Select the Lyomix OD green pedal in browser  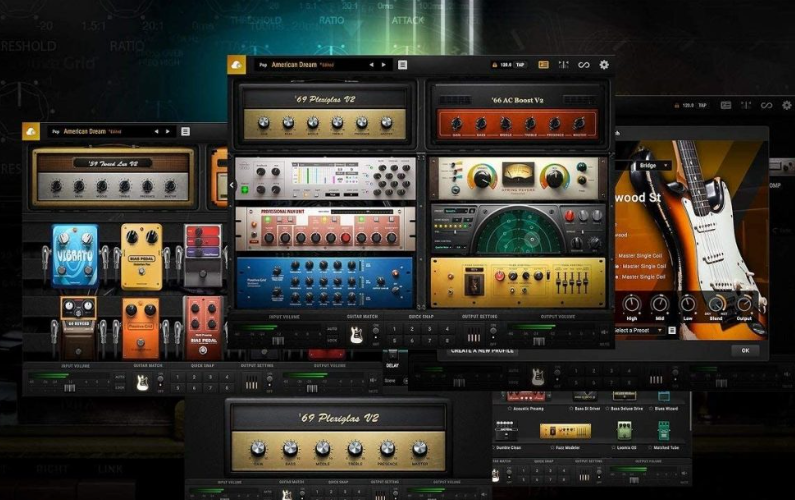[624, 431]
